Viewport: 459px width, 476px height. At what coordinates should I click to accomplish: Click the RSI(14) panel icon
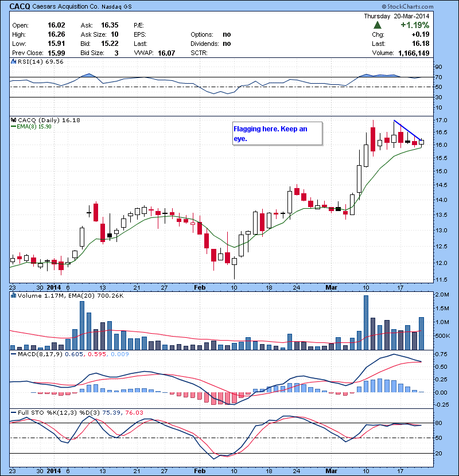[14, 61]
